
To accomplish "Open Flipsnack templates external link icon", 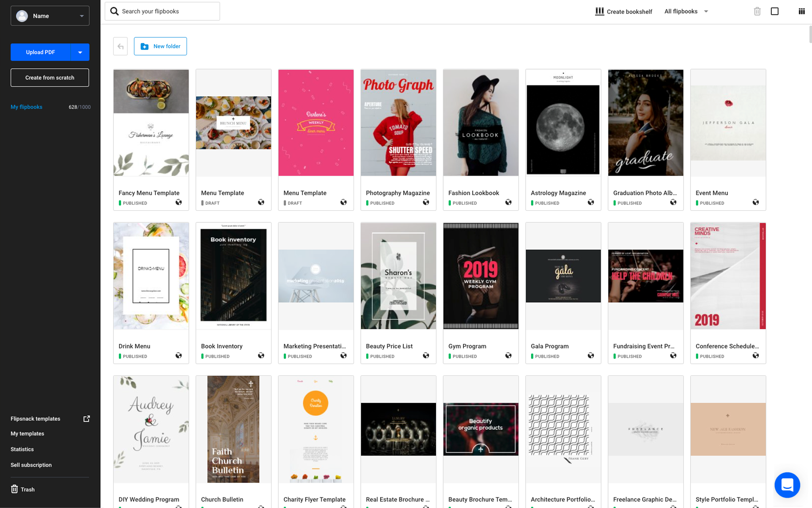I will tap(87, 419).
